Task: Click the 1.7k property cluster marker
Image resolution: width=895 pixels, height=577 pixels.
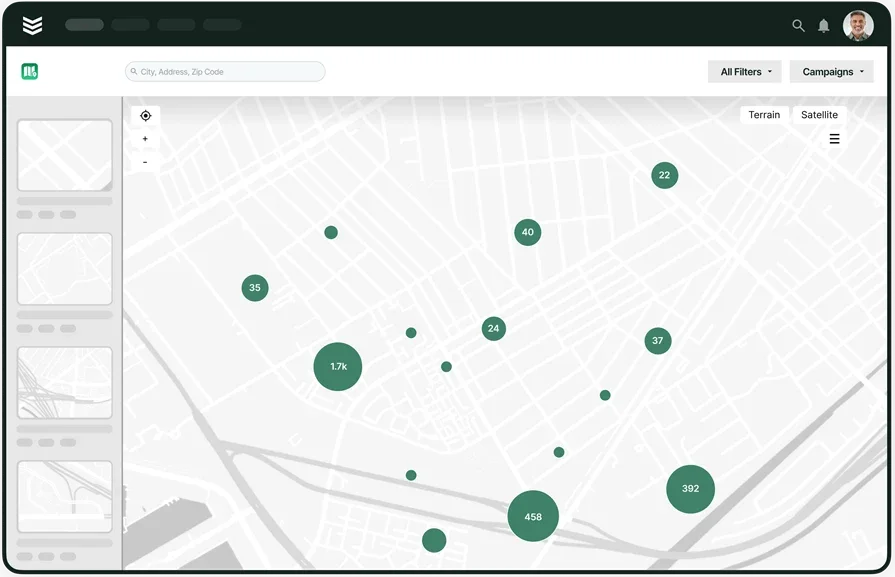Action: (337, 367)
